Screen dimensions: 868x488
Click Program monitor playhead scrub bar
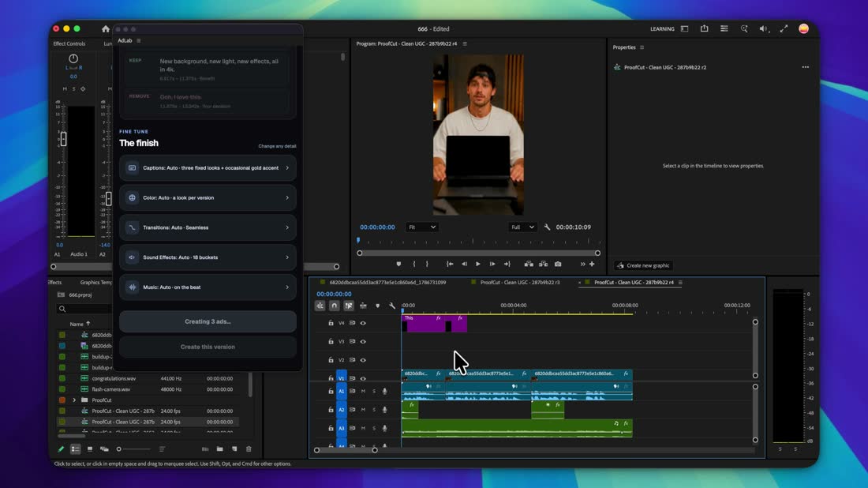point(478,242)
